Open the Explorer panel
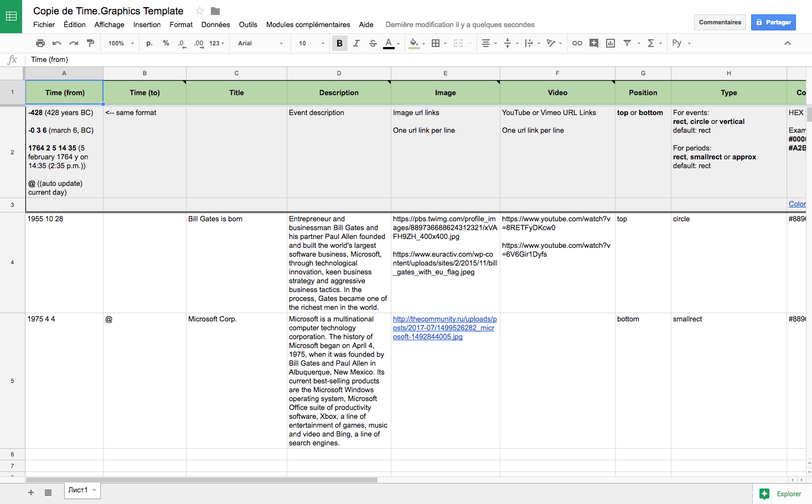812x504 pixels. point(782,494)
